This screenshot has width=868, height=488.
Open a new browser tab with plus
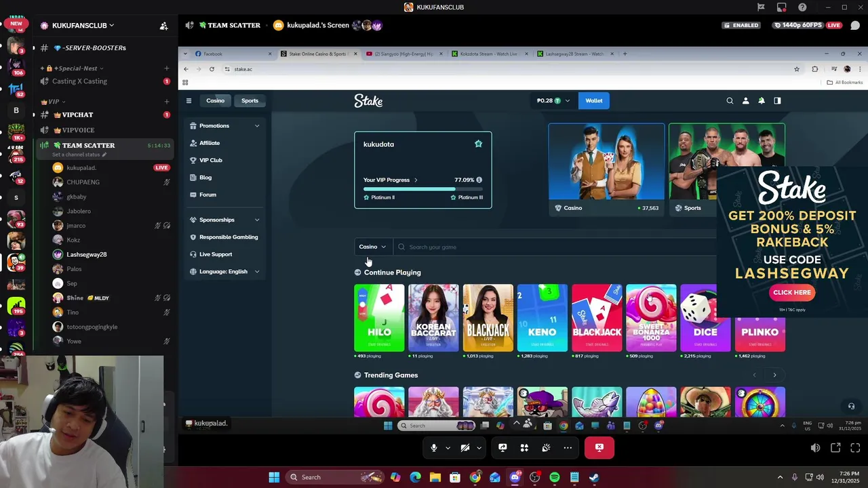[x=625, y=54]
